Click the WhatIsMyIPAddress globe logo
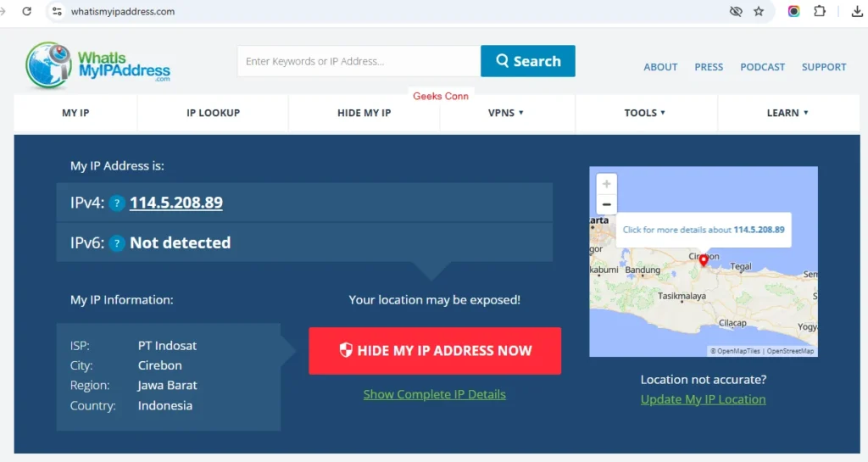This screenshot has width=868, height=462. pyautogui.click(x=97, y=65)
